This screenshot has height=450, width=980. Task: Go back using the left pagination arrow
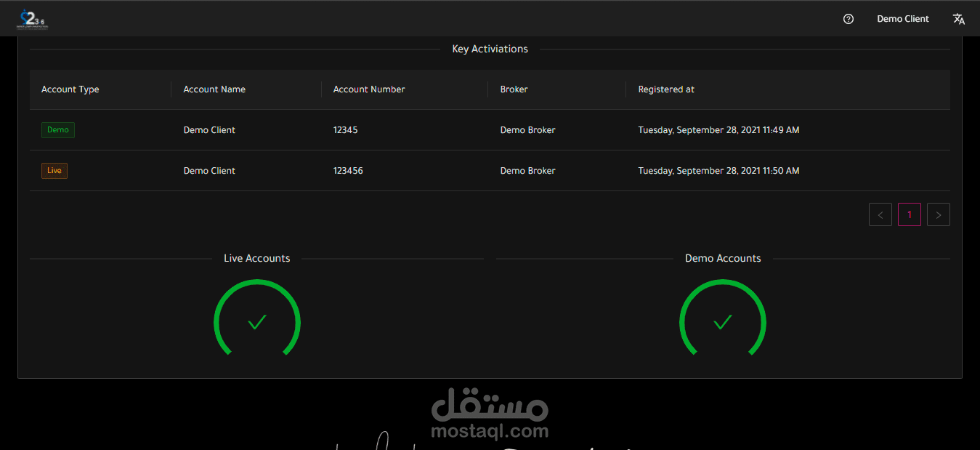(880, 214)
